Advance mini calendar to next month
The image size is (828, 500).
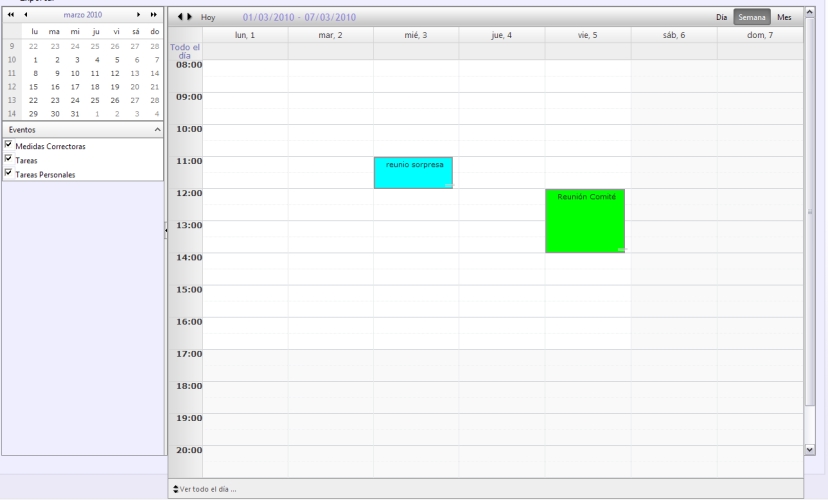coord(138,15)
